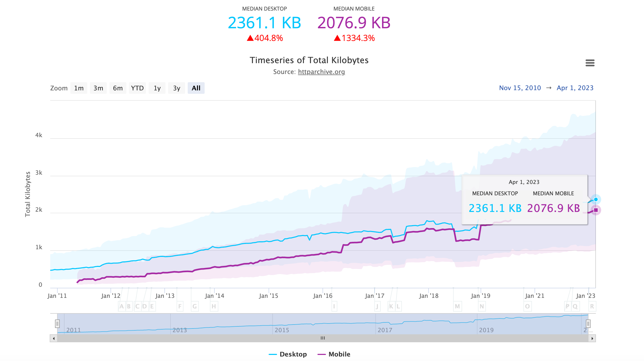644x361 pixels.
Task: Click the 2015 label in the navigator
Action: point(282,330)
